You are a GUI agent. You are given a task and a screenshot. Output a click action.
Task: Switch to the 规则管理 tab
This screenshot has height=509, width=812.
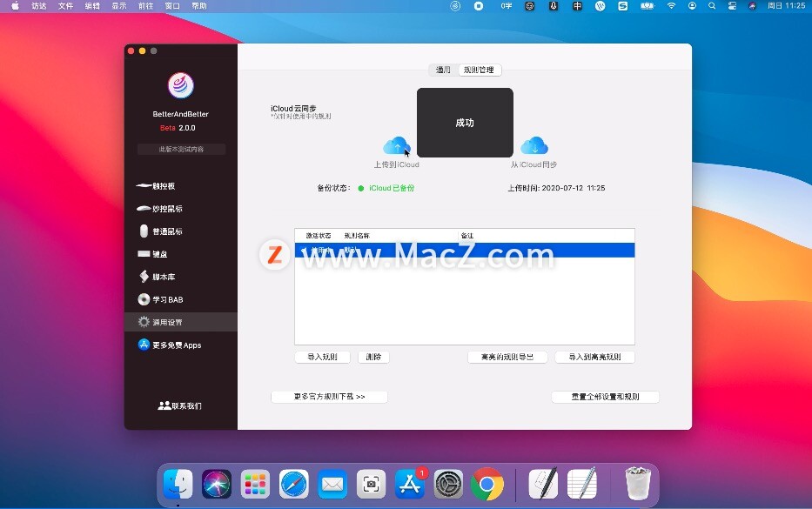pyautogui.click(x=479, y=70)
